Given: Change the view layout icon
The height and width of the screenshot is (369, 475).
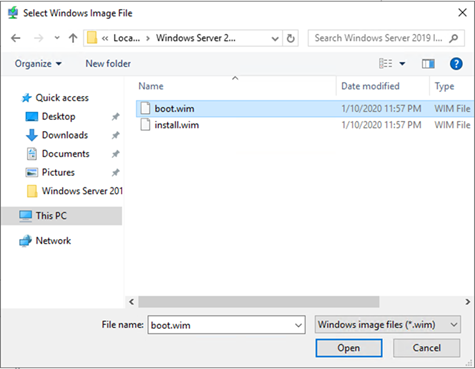Looking at the screenshot, I should (x=386, y=63).
